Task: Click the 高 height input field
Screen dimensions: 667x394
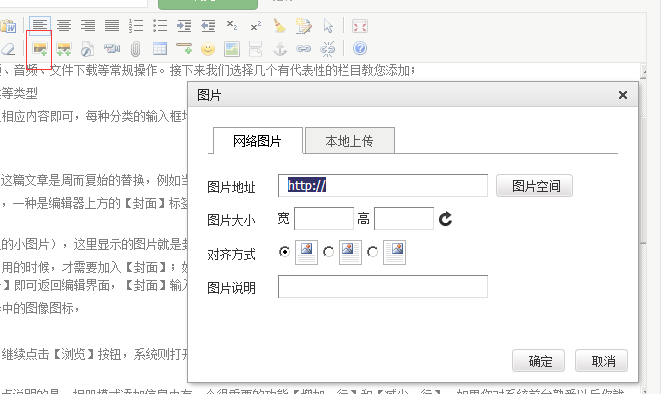Action: click(x=404, y=219)
